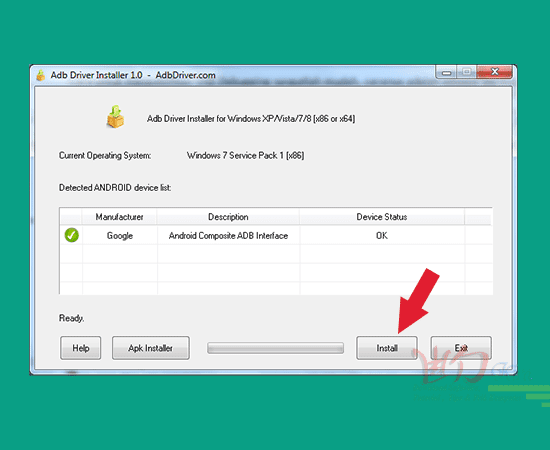Image resolution: width=550 pixels, height=450 pixels.
Task: Click the window title AdbDriver.com text
Action: 186,75
